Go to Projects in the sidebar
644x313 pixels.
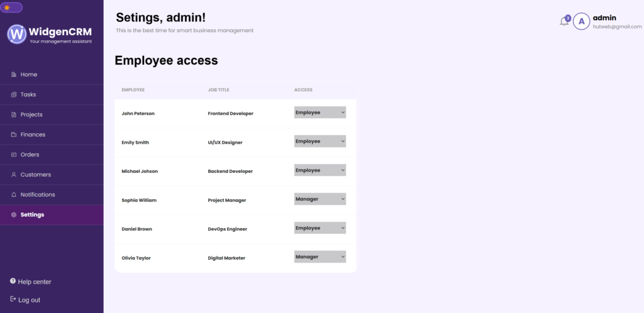pyautogui.click(x=52, y=114)
